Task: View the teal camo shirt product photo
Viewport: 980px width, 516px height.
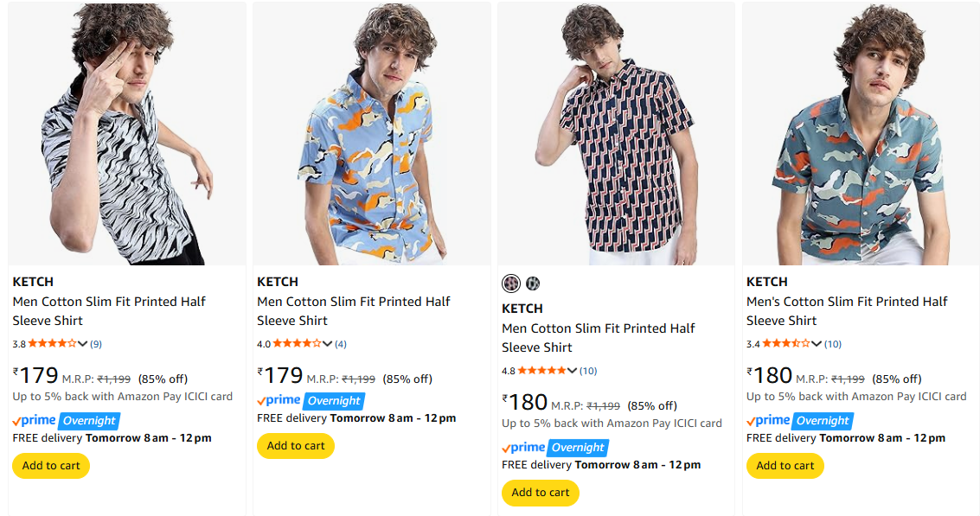Action: coord(861,134)
